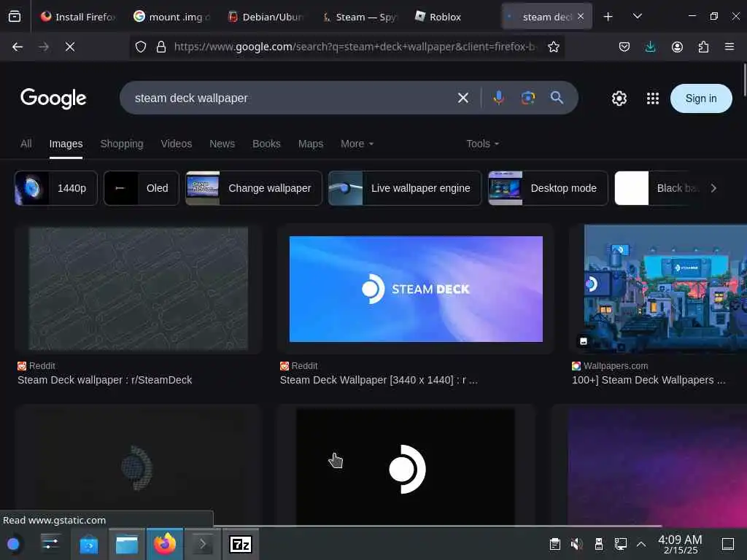The height and width of the screenshot is (560, 747).
Task: Select the Videos results tab
Action: point(177,144)
